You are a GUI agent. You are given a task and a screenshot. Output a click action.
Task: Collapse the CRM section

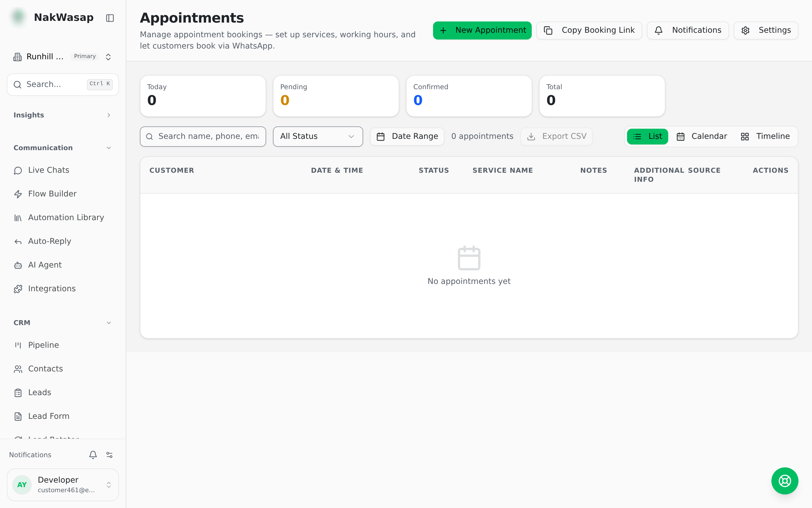(x=63, y=323)
